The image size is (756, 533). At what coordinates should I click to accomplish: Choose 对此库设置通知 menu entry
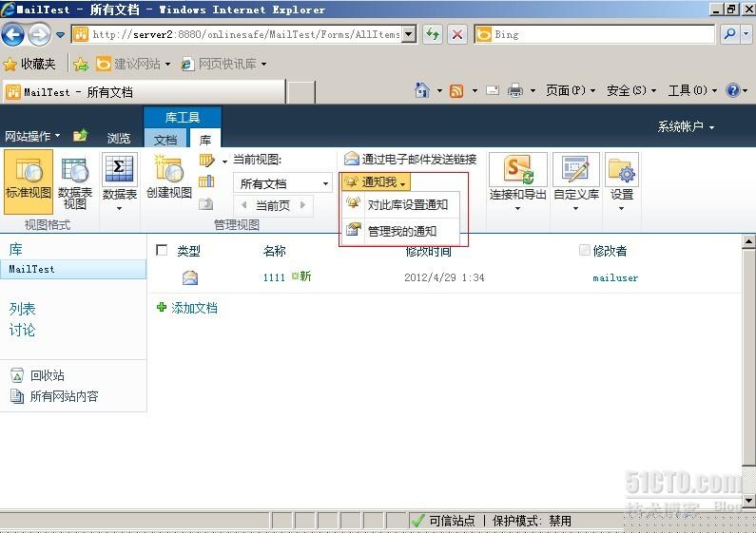pyautogui.click(x=401, y=205)
